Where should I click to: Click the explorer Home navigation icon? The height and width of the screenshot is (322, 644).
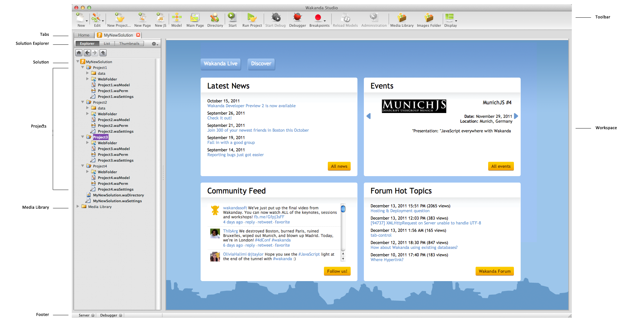click(x=79, y=53)
